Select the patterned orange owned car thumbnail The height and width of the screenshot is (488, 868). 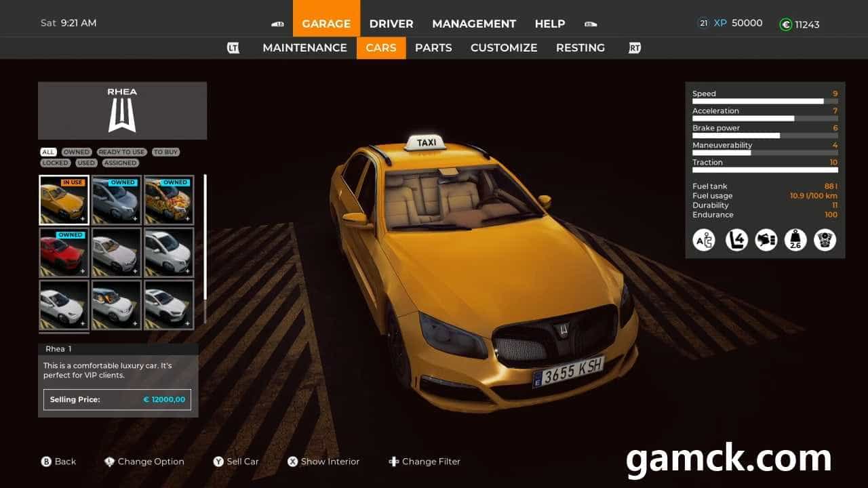click(169, 201)
